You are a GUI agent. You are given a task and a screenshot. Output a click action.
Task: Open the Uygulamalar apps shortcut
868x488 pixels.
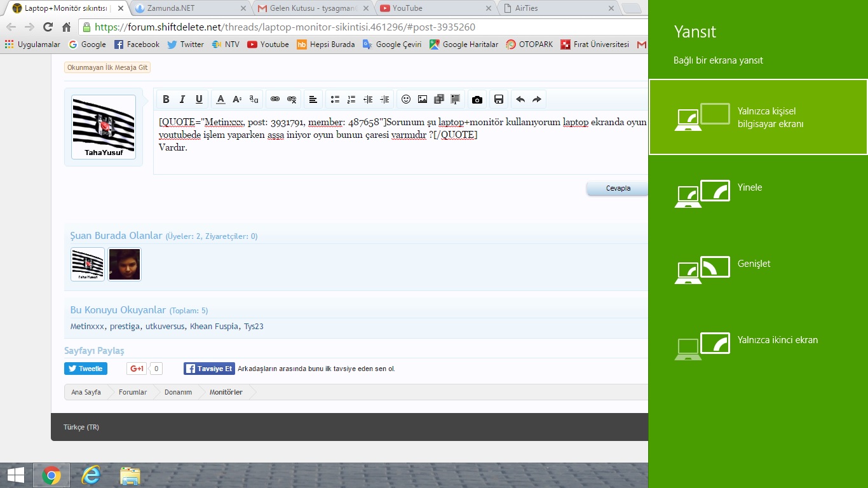pos(32,44)
